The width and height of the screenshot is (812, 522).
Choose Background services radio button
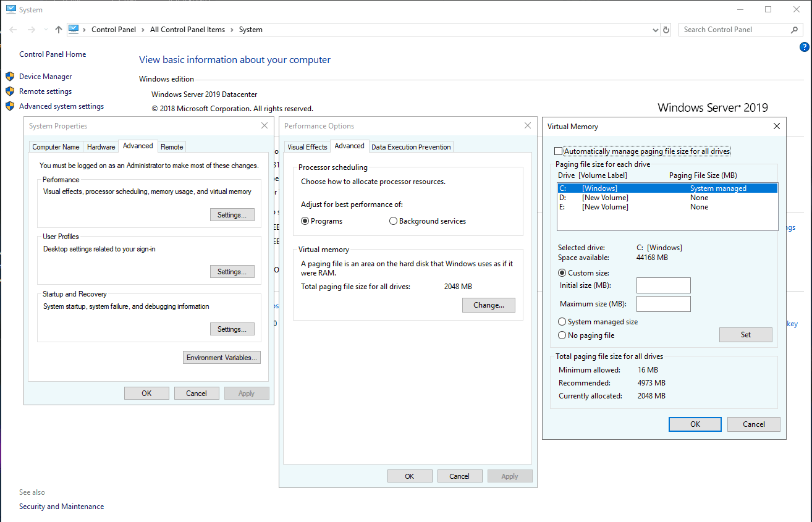point(394,221)
